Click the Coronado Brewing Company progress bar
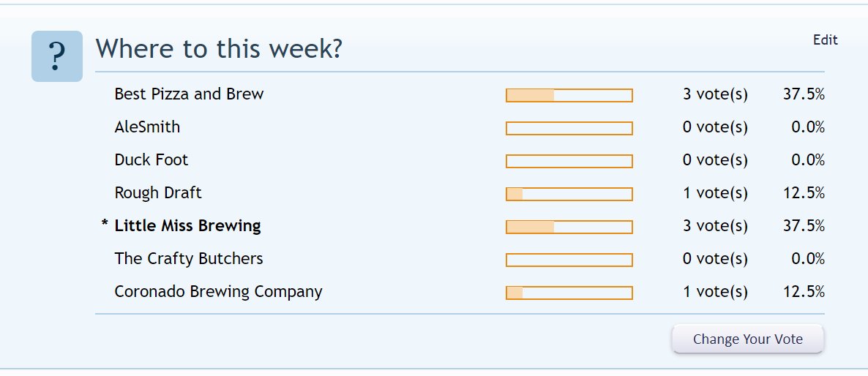 tap(569, 293)
